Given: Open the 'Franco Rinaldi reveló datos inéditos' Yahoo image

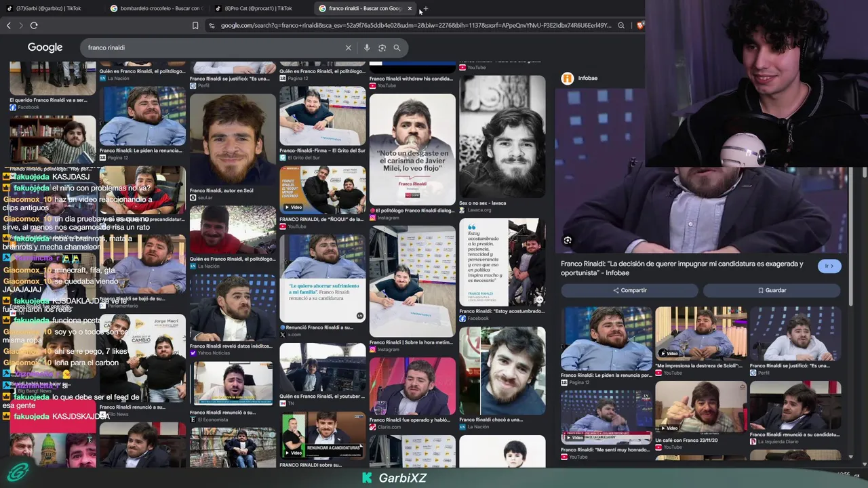Looking at the screenshot, I should coord(233,307).
